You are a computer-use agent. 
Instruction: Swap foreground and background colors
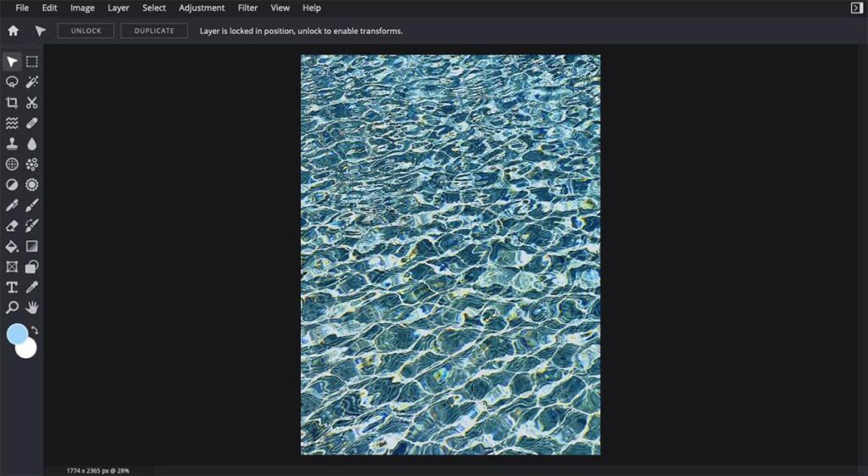click(x=35, y=329)
